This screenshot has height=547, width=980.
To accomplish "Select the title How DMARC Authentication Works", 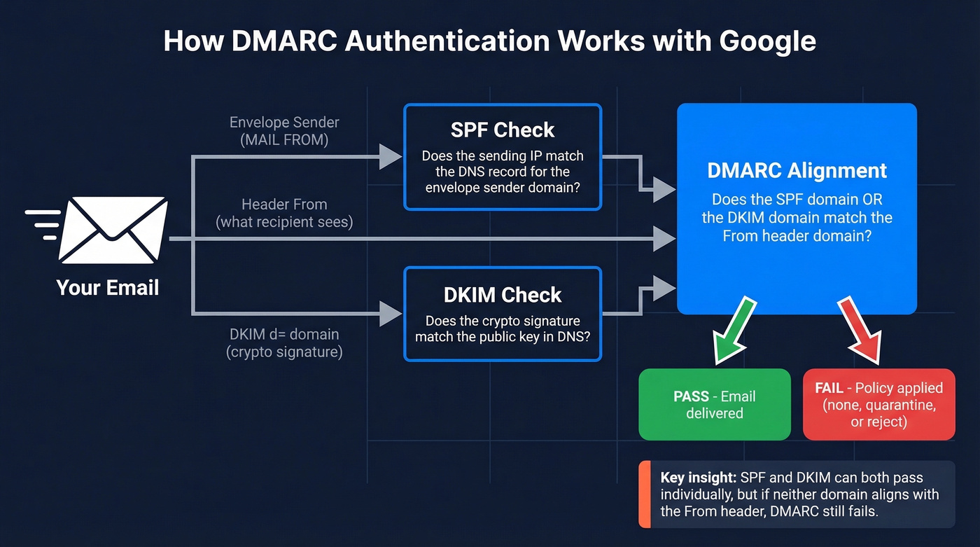I will pos(490,41).
